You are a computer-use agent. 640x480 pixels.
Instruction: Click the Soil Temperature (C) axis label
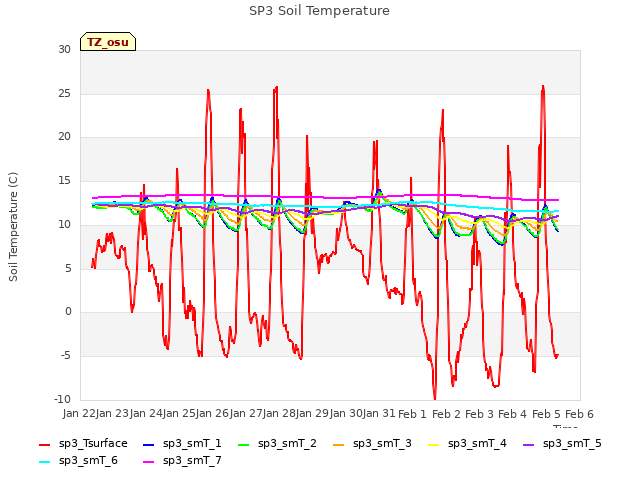[13, 227]
